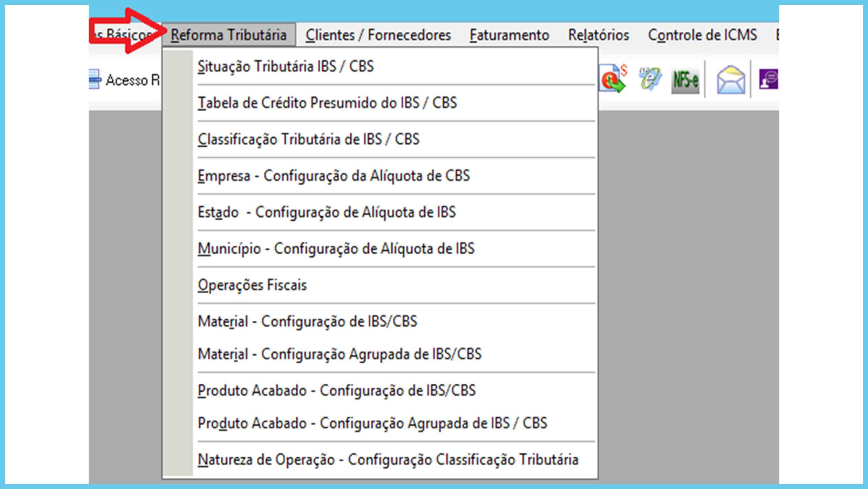Select Material - Configuração Agrupada de IBS/CBS
This screenshot has height=489, width=868.
339,354
